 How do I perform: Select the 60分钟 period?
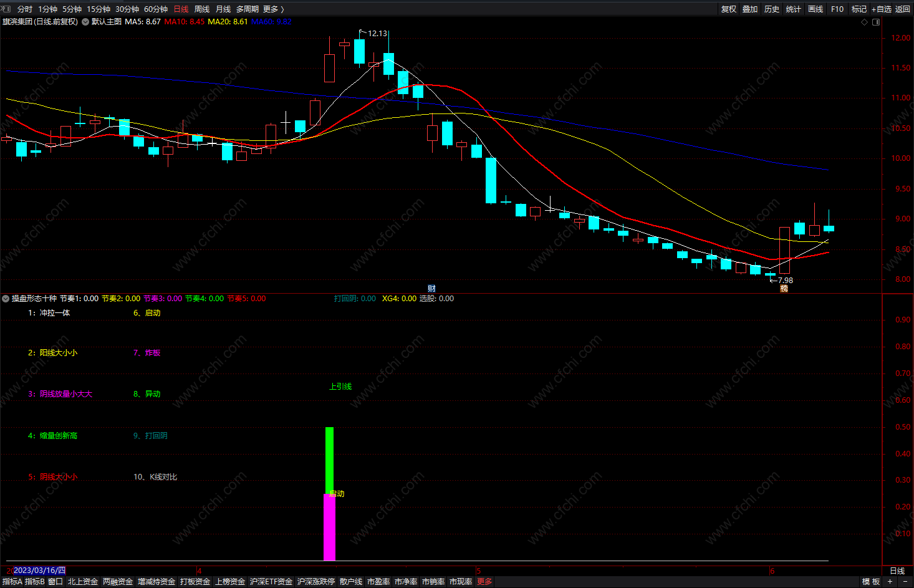[x=156, y=9]
